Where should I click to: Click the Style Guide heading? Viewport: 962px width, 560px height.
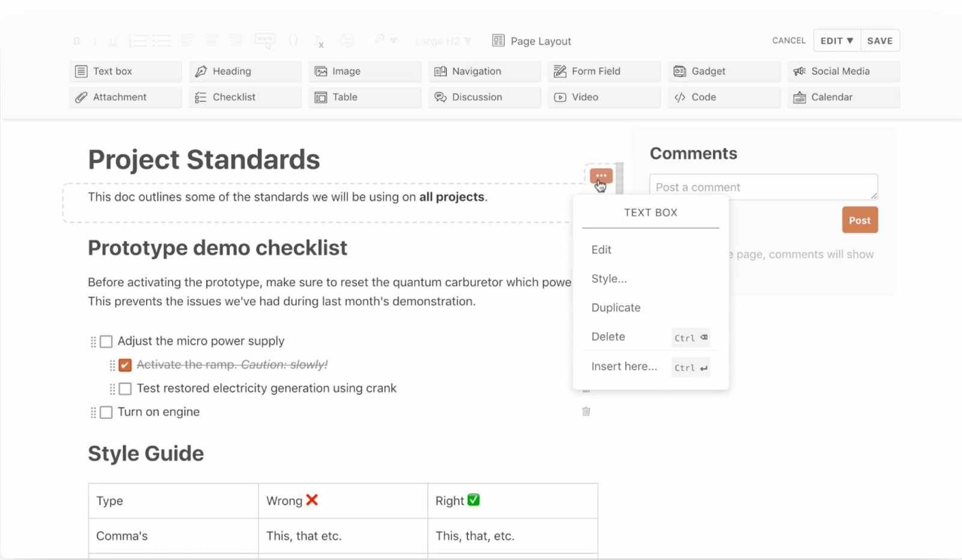[146, 454]
